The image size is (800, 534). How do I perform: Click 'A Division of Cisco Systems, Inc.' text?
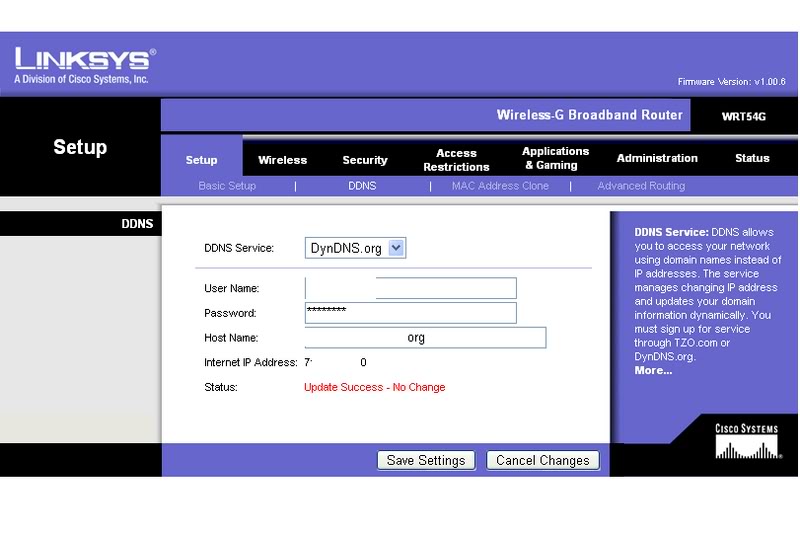(x=81, y=79)
